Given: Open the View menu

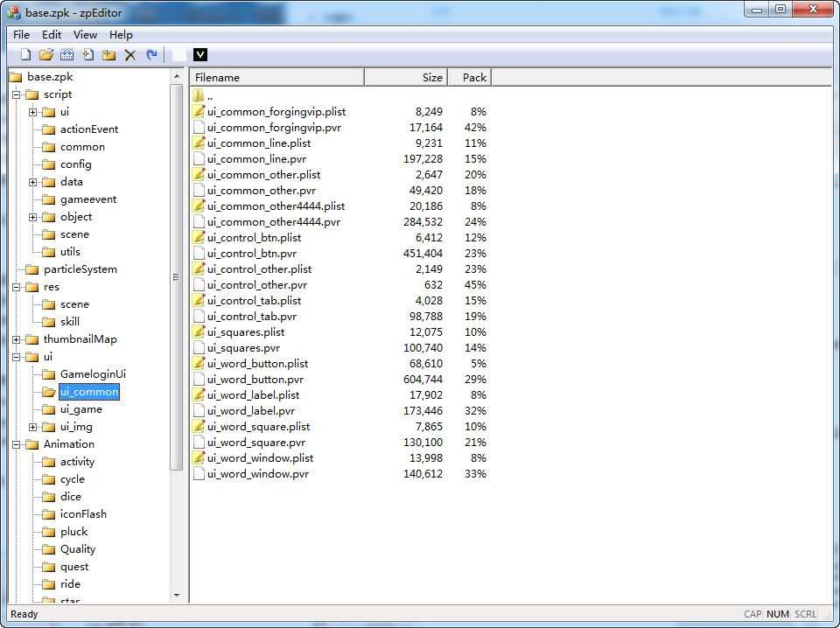Looking at the screenshot, I should tap(85, 35).
